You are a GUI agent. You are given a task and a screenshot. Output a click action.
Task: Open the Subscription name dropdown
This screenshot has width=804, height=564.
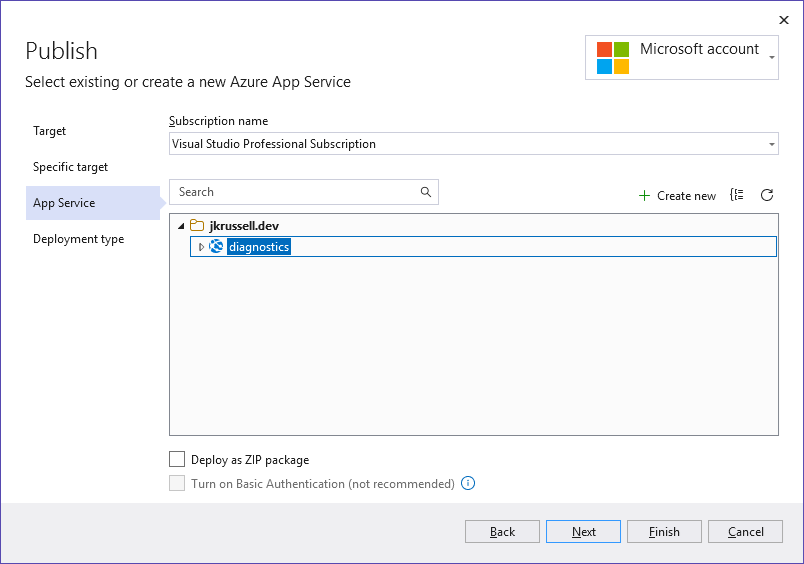[x=772, y=144]
